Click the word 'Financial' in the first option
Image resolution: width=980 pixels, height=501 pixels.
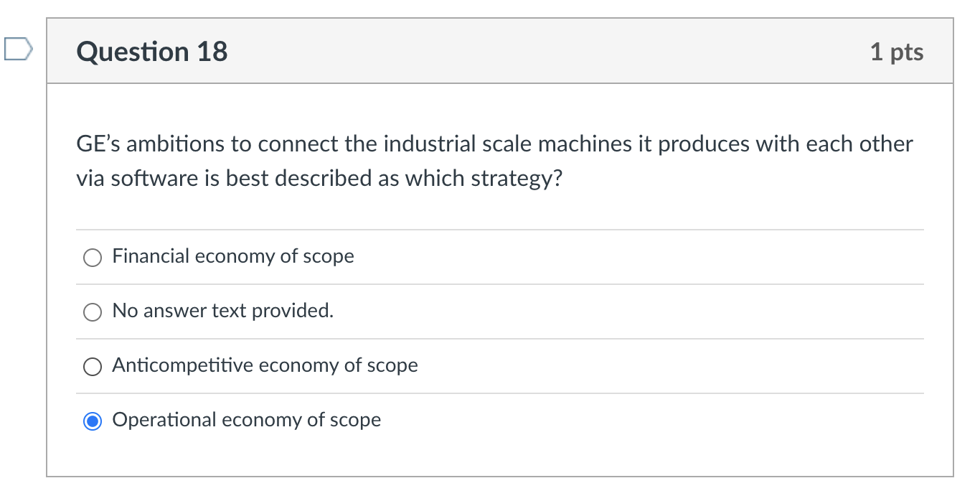click(150, 256)
